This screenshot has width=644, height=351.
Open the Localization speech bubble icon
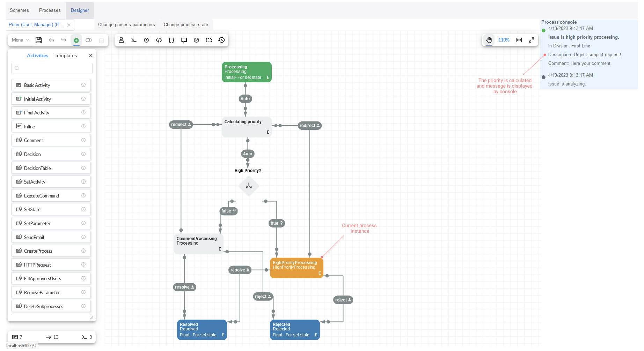coord(184,40)
